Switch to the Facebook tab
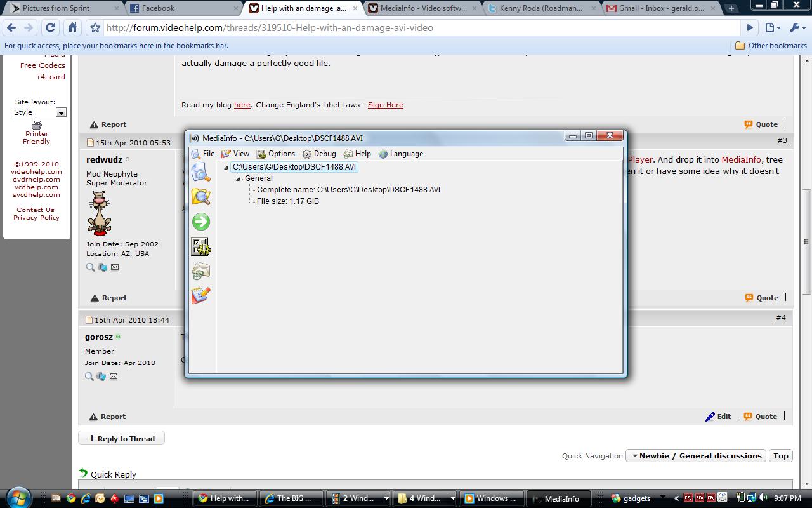Viewport: 812px width, 508px height. click(183, 8)
